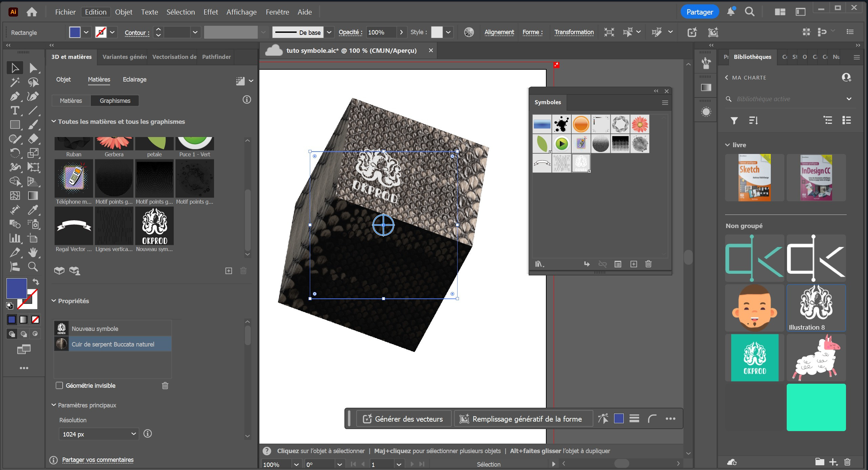Select the Zoom tool in toolbar

point(33,267)
